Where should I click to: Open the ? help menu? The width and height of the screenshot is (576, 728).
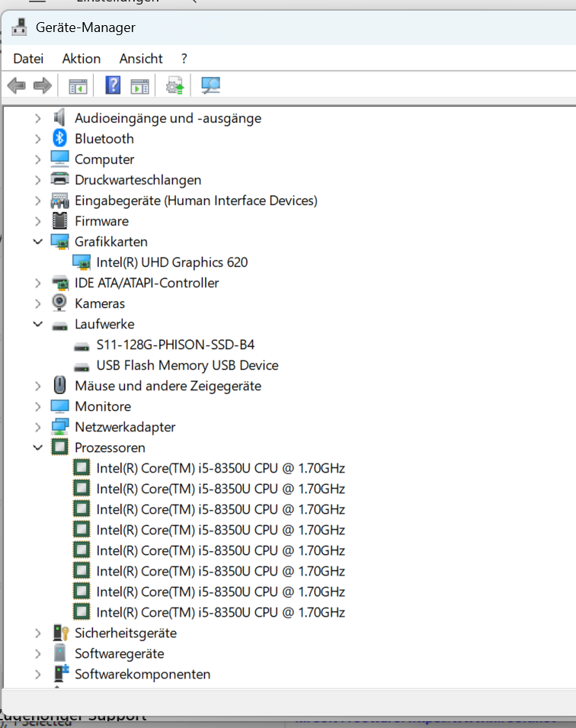click(x=184, y=59)
